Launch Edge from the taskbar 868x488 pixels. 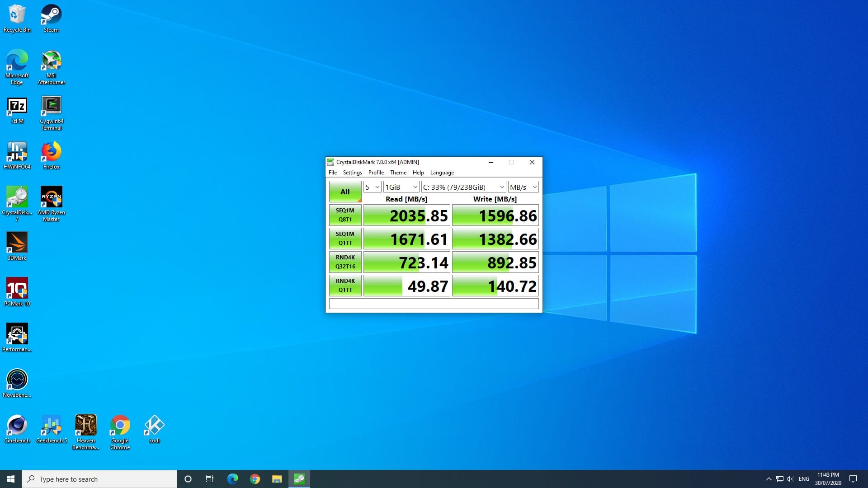pyautogui.click(x=232, y=479)
